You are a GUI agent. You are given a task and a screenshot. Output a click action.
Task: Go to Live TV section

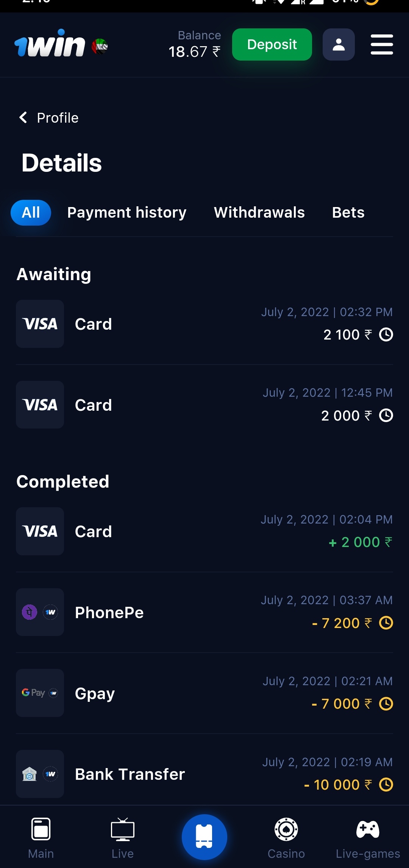[123, 830]
